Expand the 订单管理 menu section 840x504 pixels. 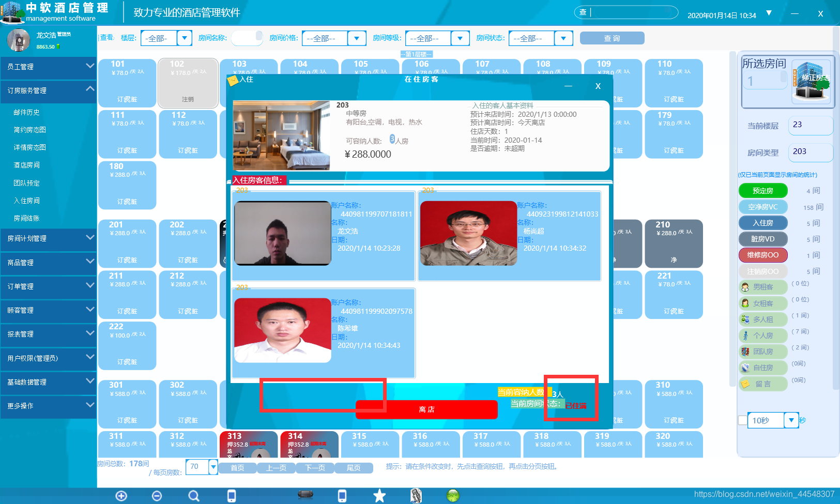(x=48, y=286)
